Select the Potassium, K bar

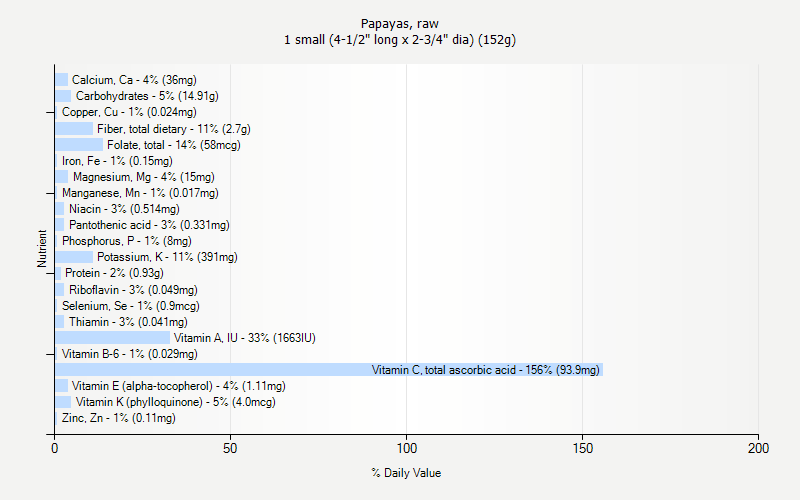click(74, 257)
